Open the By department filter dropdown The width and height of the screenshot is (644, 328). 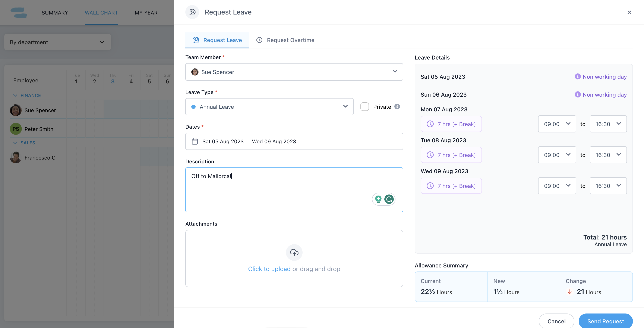coord(57,42)
